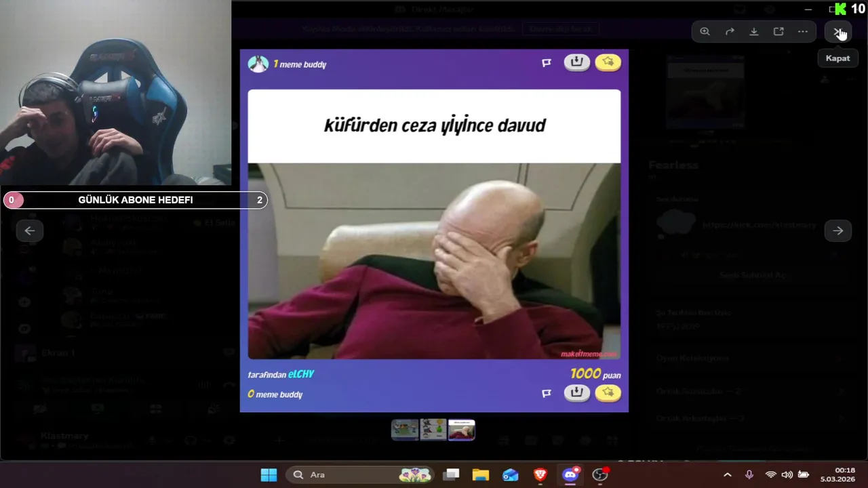Click the top flag icon in the meme header
This screenshot has height=488, width=868.
pyautogui.click(x=547, y=63)
